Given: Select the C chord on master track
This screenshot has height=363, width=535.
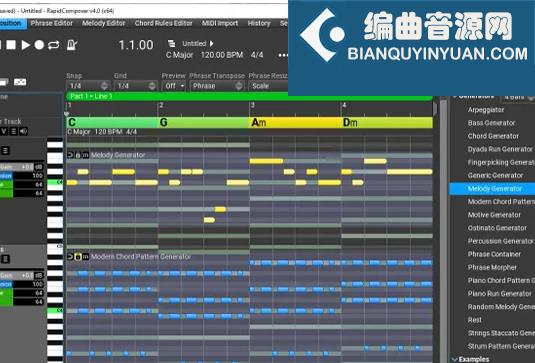Looking at the screenshot, I should coord(112,122).
